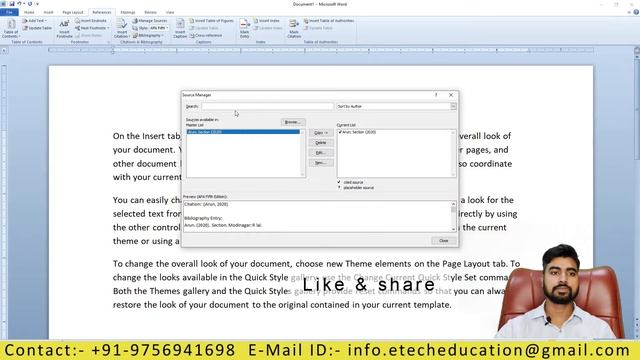
Task: Click the Mark Citation button
Action: tap(294, 28)
